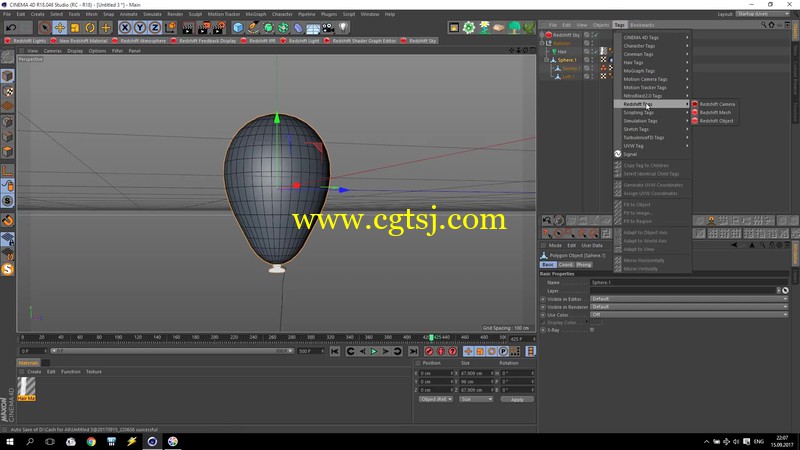The image size is (800, 450).
Task: Open the Deformer capsule icon
Action: point(298,28)
